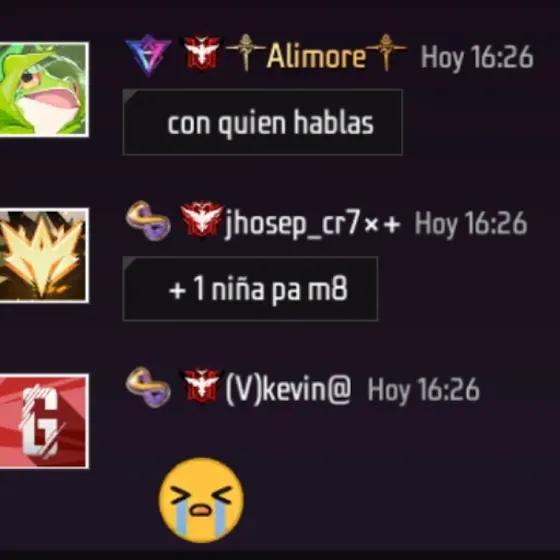Click (V)kevin@'s Hoy 16:26 timestamp
560x560 pixels.
(x=424, y=391)
